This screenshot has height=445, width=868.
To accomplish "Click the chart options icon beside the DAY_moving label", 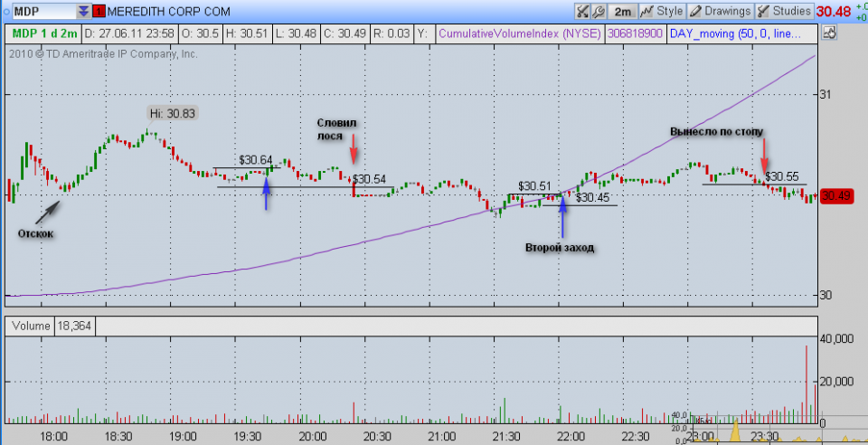I will (829, 33).
